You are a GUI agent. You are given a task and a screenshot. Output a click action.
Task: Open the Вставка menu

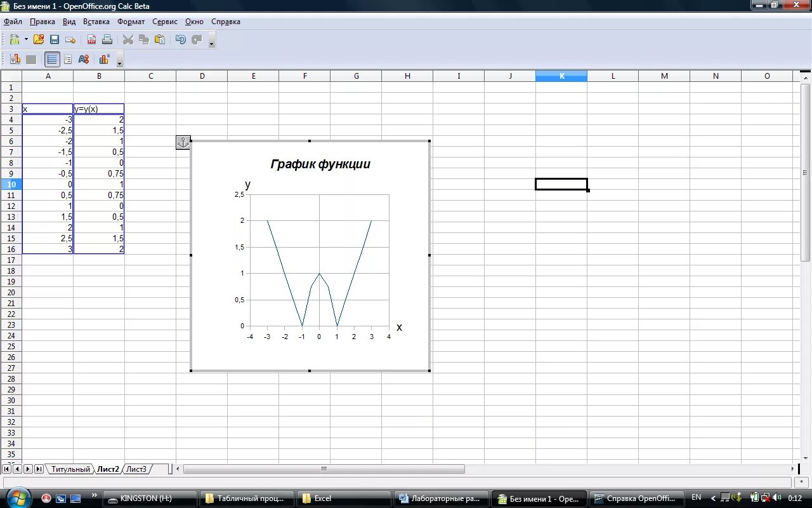(96, 22)
